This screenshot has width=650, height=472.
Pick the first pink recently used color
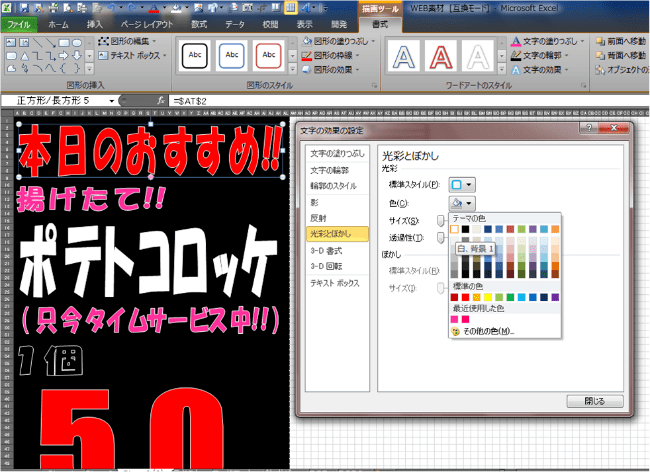454,319
